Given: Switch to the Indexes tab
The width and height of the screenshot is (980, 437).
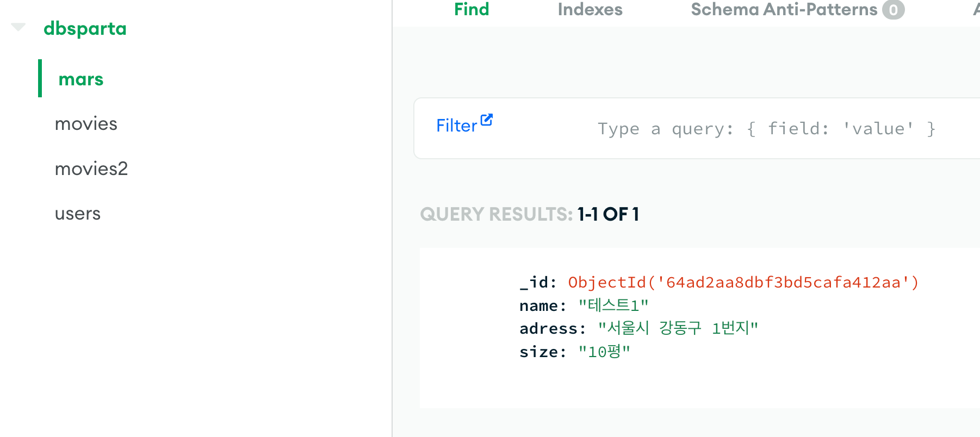Looking at the screenshot, I should (x=590, y=9).
